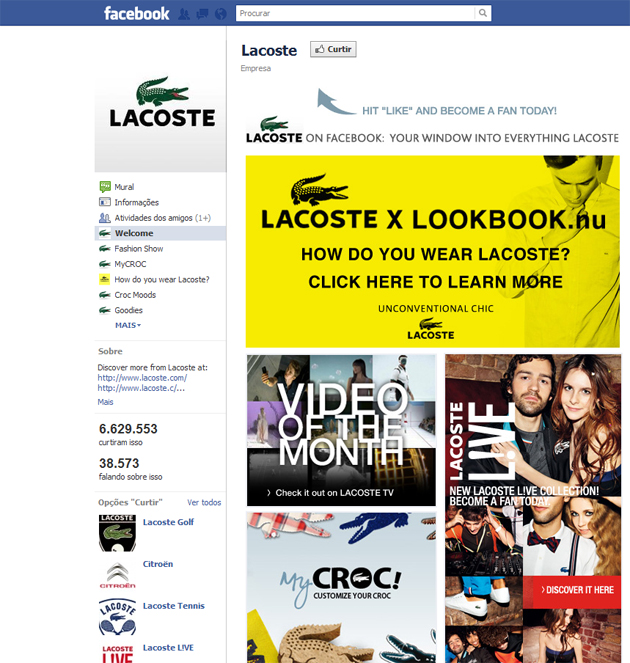Click the Procurar search field
The image size is (630, 663).
356,13
